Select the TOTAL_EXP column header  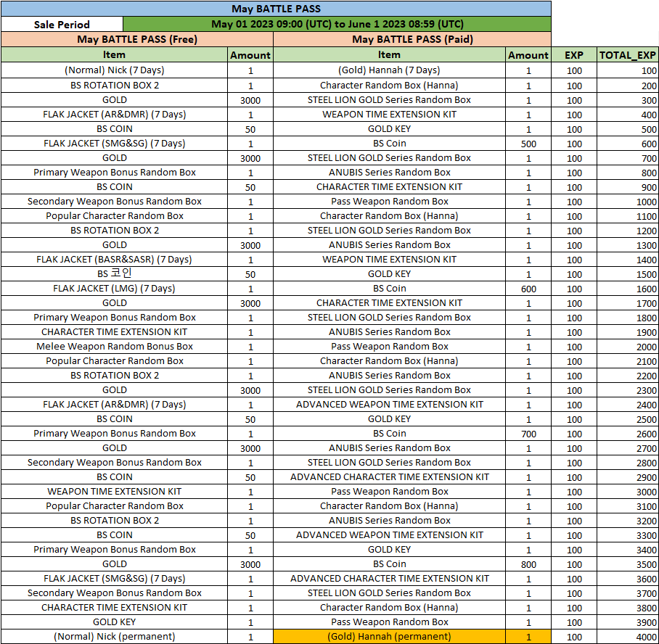(x=627, y=55)
